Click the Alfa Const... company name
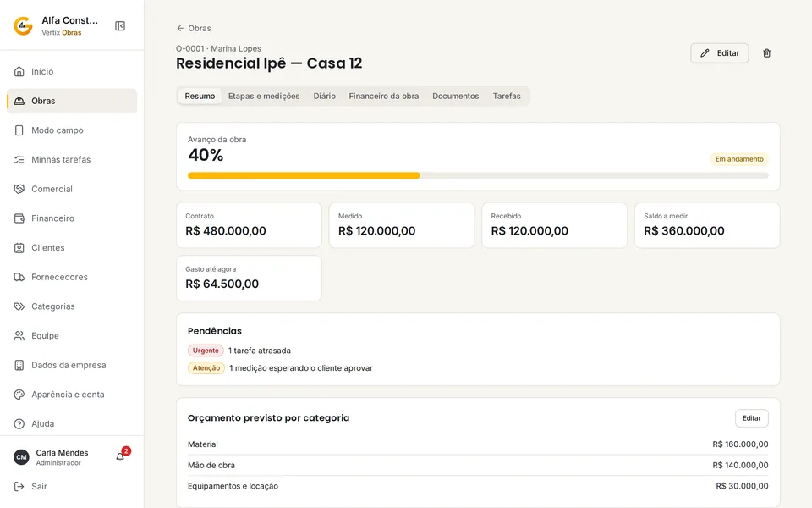 click(70, 20)
